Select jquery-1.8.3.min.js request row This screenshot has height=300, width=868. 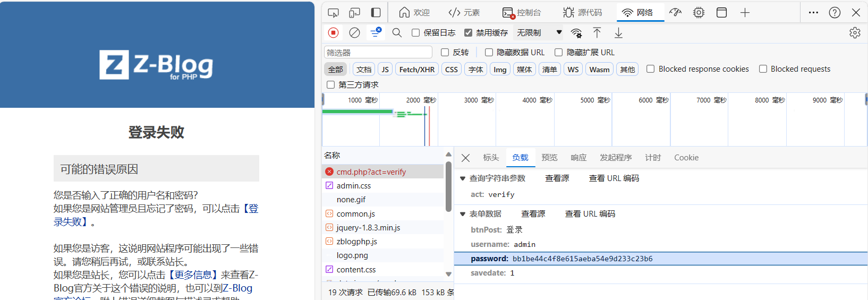[x=382, y=227]
